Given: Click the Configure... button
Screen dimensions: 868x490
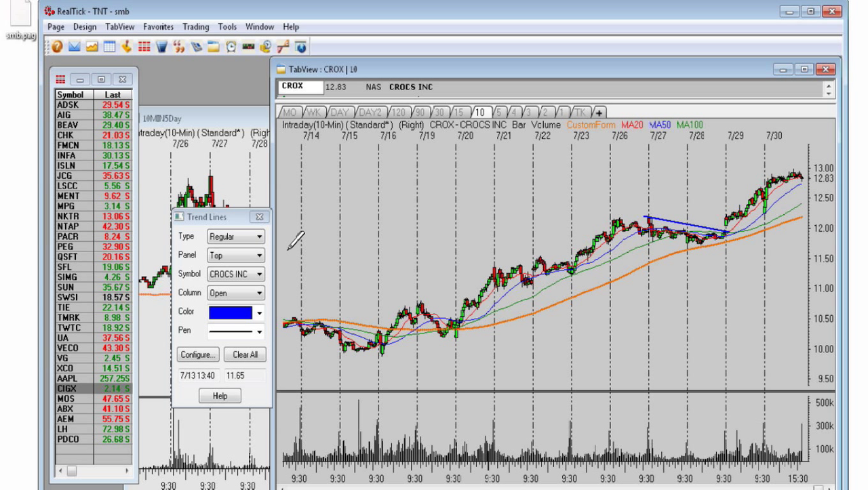Looking at the screenshot, I should pos(198,354).
